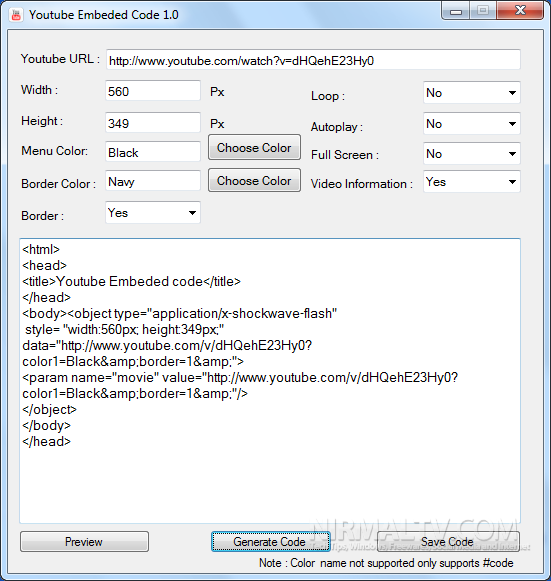Viewport: 551px width, 581px height.
Task: Click the 'Width :' label
Action: coord(39,90)
